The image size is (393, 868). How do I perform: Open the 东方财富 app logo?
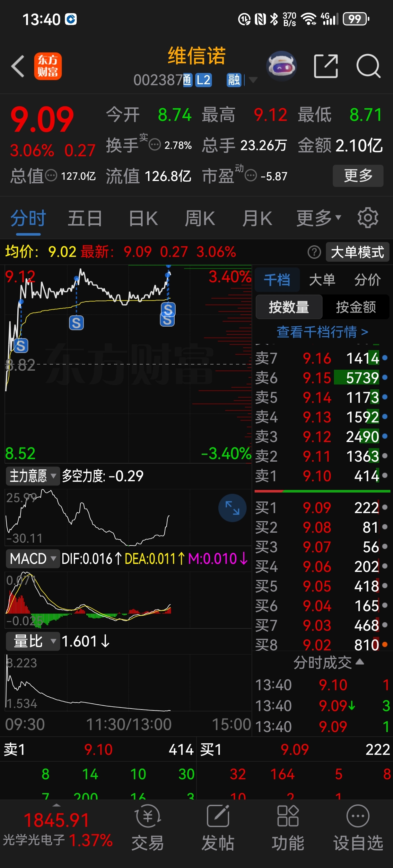point(48,66)
